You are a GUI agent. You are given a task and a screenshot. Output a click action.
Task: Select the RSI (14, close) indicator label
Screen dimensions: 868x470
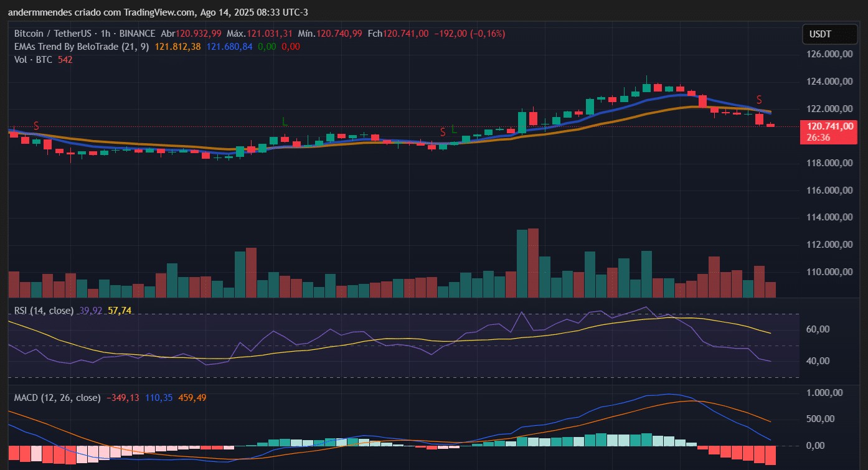coord(44,310)
